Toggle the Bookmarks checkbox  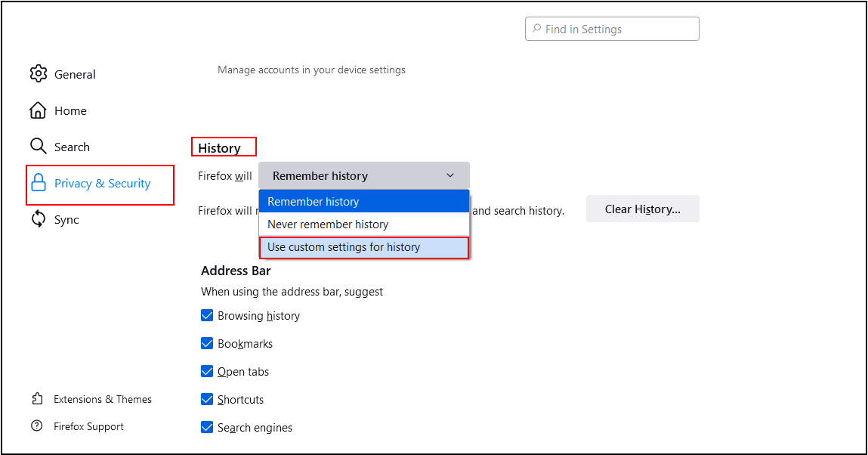coord(207,343)
